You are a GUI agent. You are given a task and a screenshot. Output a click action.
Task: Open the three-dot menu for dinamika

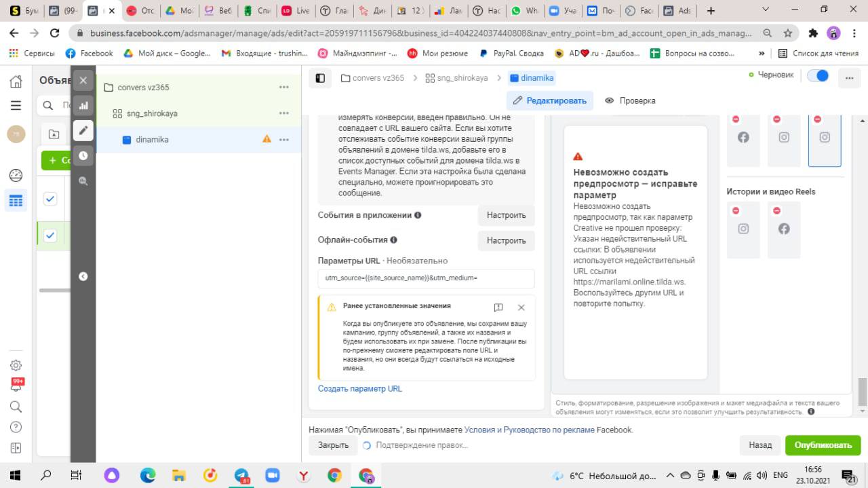(x=284, y=139)
